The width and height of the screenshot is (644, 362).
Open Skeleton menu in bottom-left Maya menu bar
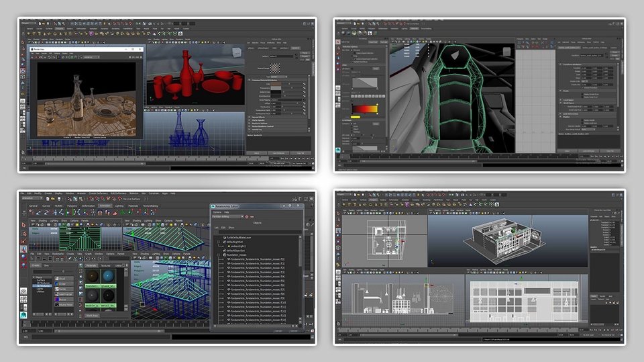point(134,193)
